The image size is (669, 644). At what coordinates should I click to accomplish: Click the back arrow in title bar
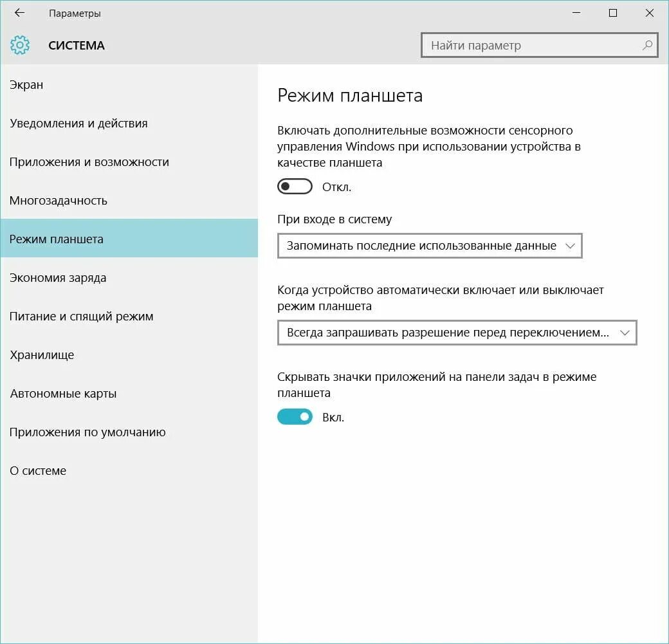[20, 13]
